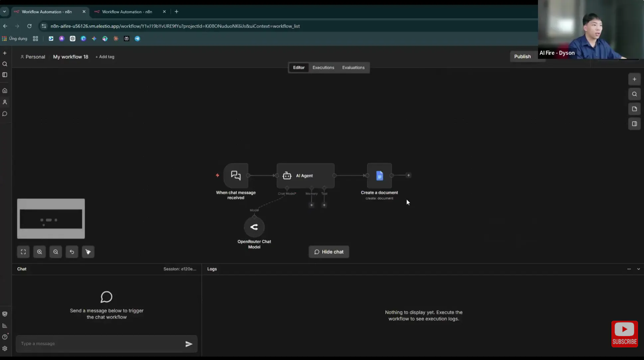Viewport: 644px width, 360px height.
Task: Add a Memory sub-node to AI Agent
Action: (311, 205)
